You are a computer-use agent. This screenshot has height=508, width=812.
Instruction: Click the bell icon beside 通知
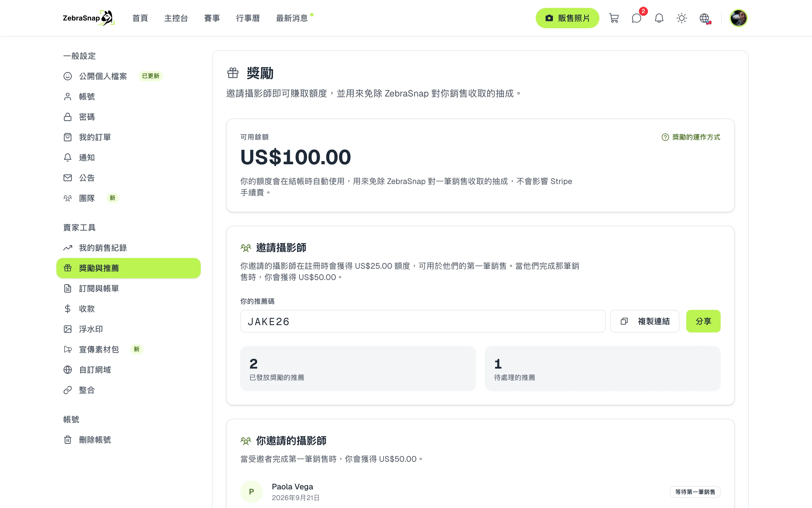point(68,157)
